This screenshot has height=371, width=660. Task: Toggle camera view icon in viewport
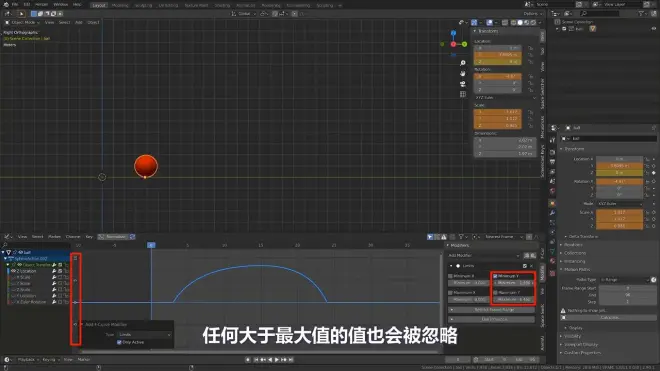click(463, 84)
